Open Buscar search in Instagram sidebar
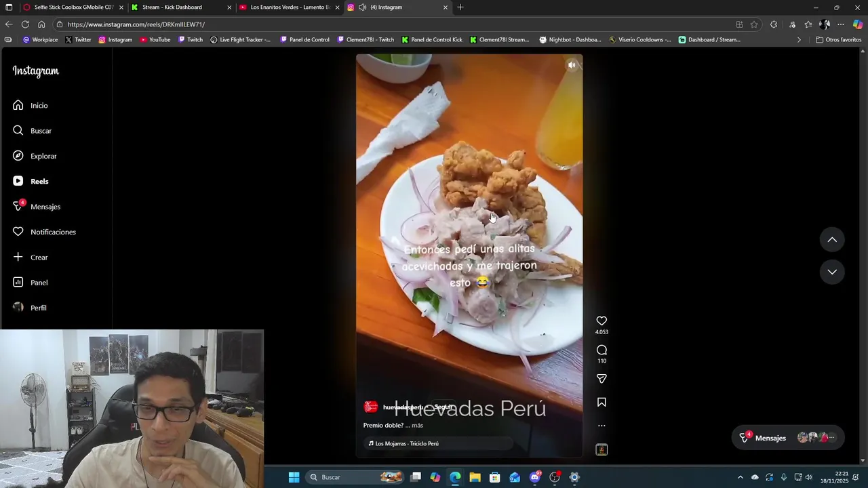The width and height of the screenshot is (868, 488). tap(33, 131)
